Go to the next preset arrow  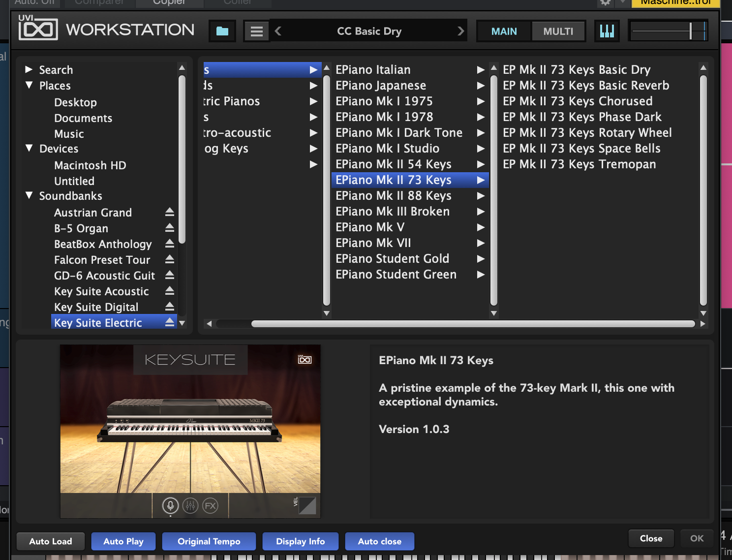coord(461,31)
